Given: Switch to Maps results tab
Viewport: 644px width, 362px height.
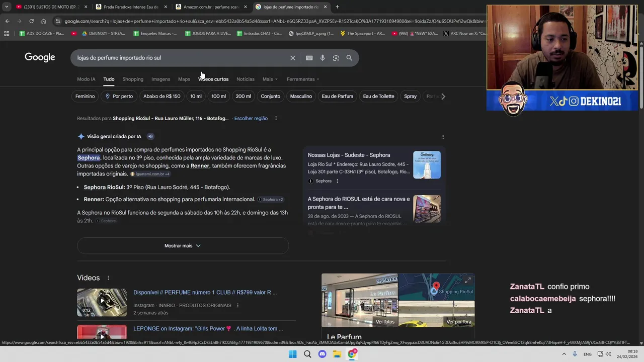Looking at the screenshot, I should [x=184, y=79].
